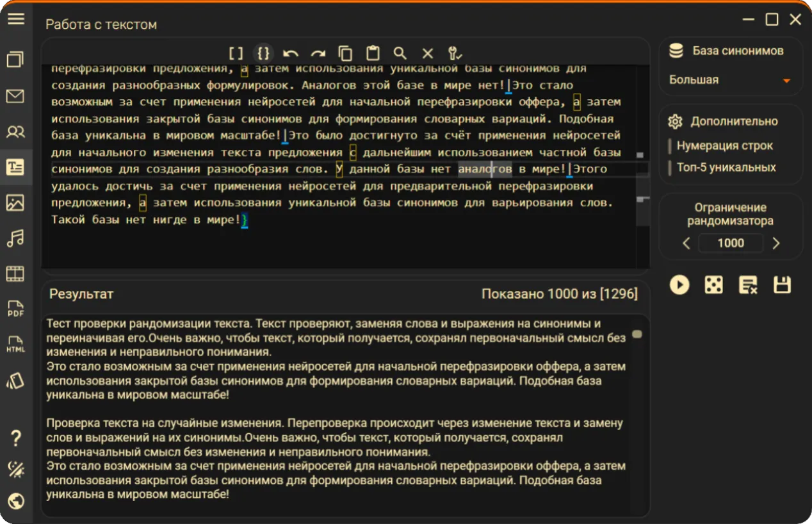The image size is (812, 524).
Task: Click the База синонимов database icon
Action: tap(676, 51)
